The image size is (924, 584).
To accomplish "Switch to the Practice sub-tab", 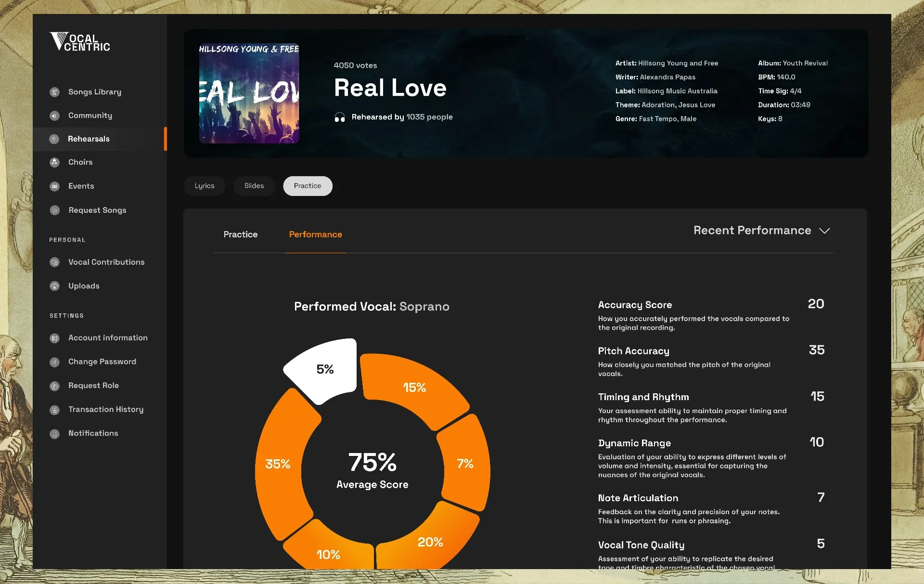I will tap(241, 234).
